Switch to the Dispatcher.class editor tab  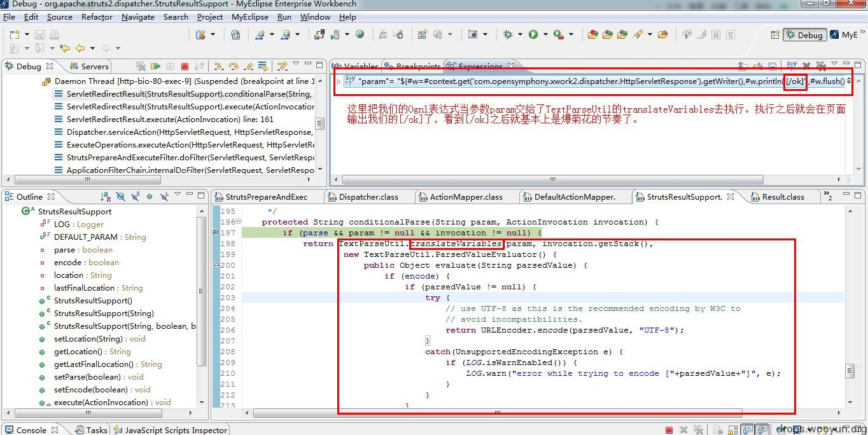[367, 197]
